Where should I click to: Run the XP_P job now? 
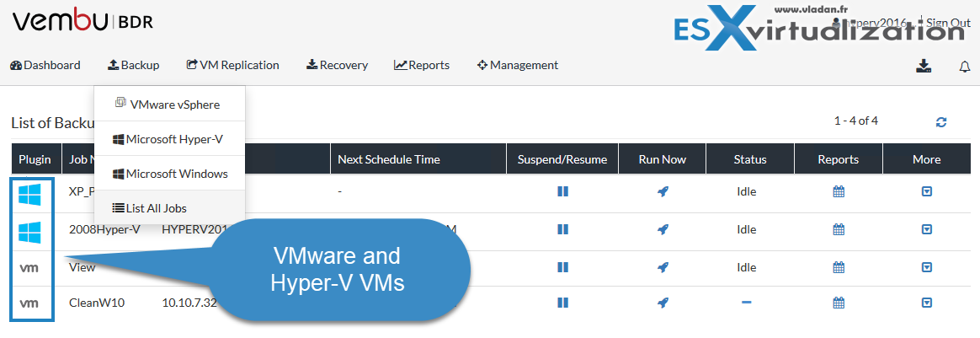click(x=663, y=191)
